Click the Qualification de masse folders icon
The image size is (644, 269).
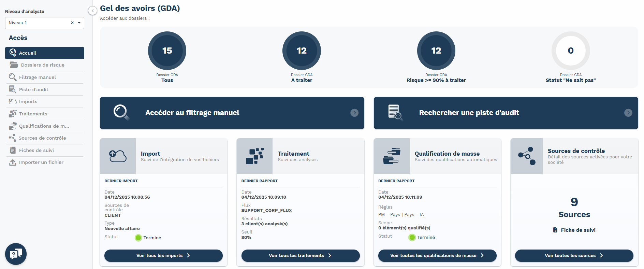coord(392,156)
